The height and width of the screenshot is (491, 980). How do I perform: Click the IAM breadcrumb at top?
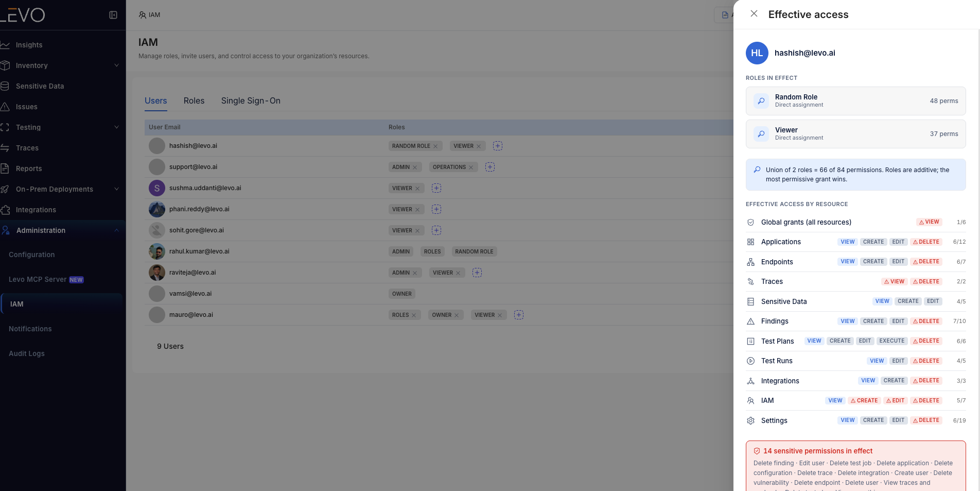149,15
